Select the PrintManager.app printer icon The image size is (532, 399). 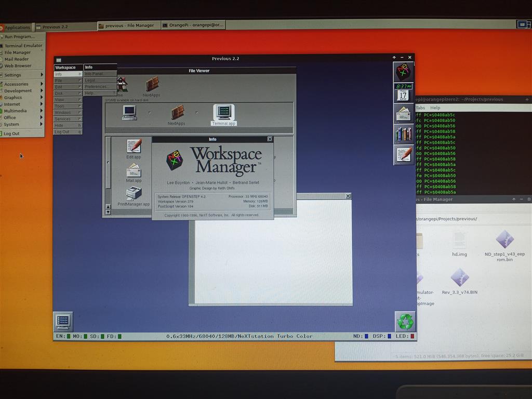pos(134,194)
